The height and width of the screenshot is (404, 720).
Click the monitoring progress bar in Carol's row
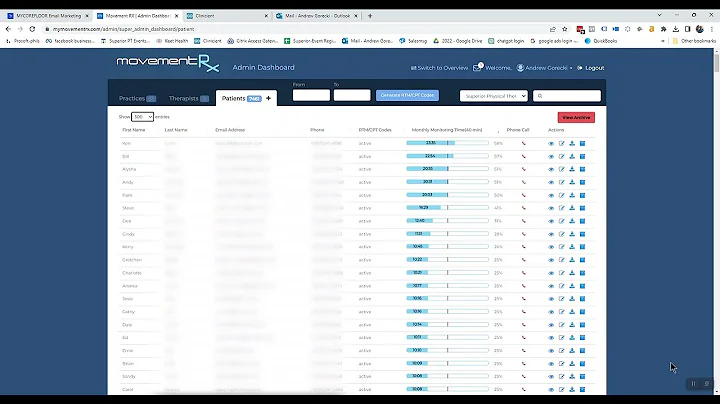(x=447, y=389)
